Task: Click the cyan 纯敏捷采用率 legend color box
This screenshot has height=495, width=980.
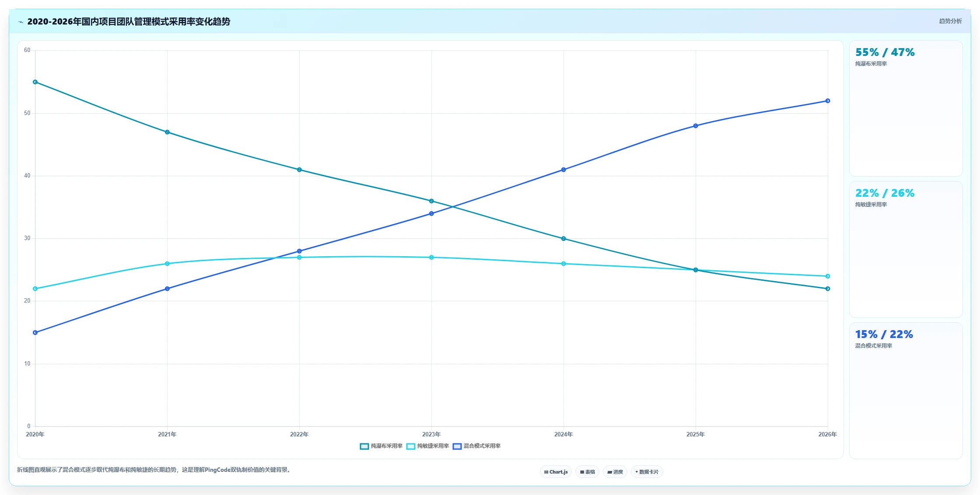Action: pyautogui.click(x=410, y=446)
